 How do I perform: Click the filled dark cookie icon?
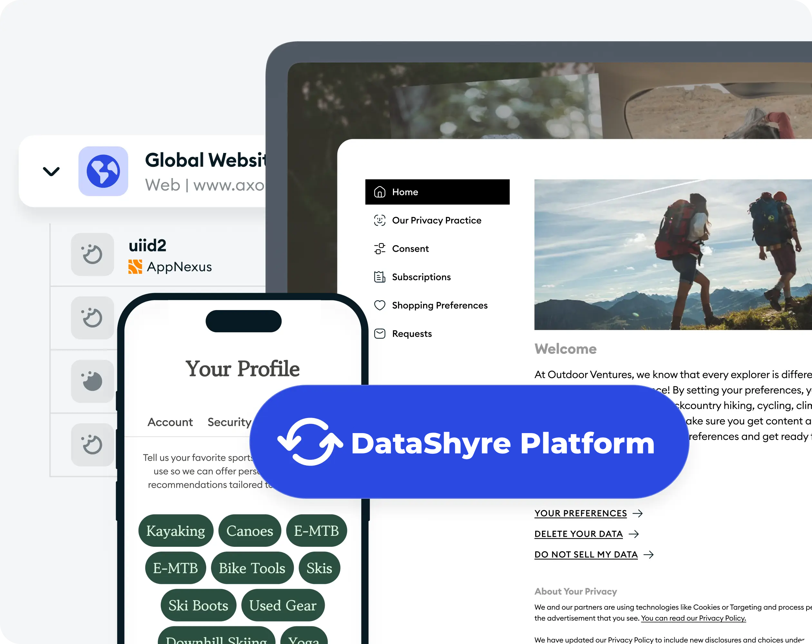tap(92, 381)
